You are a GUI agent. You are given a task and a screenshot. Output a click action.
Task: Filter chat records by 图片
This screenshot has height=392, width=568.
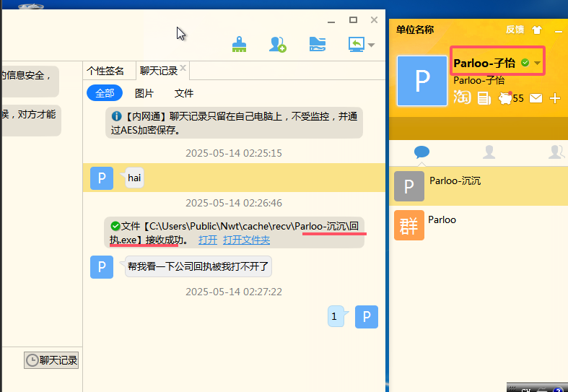pos(144,93)
